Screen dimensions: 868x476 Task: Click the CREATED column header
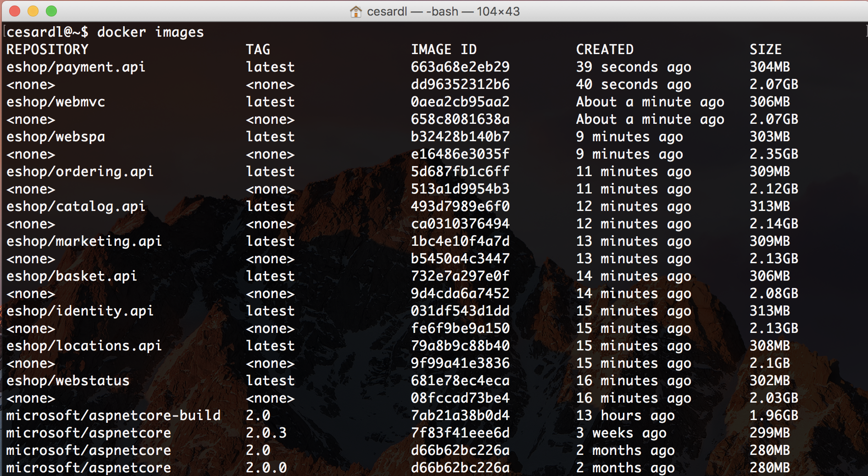[605, 50]
